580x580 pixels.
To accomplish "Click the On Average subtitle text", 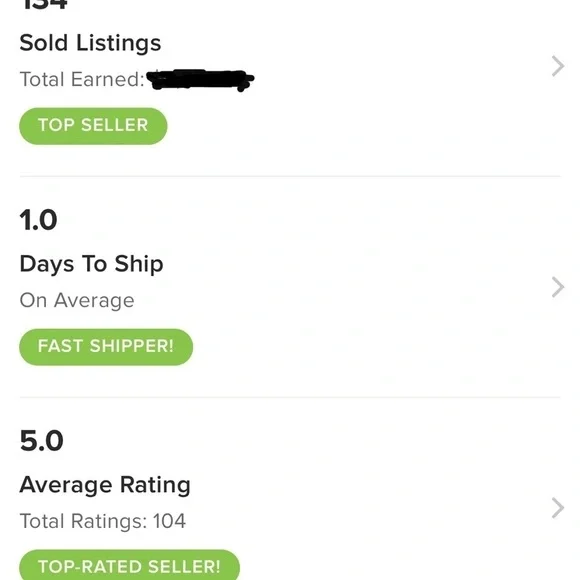I will pos(77,300).
